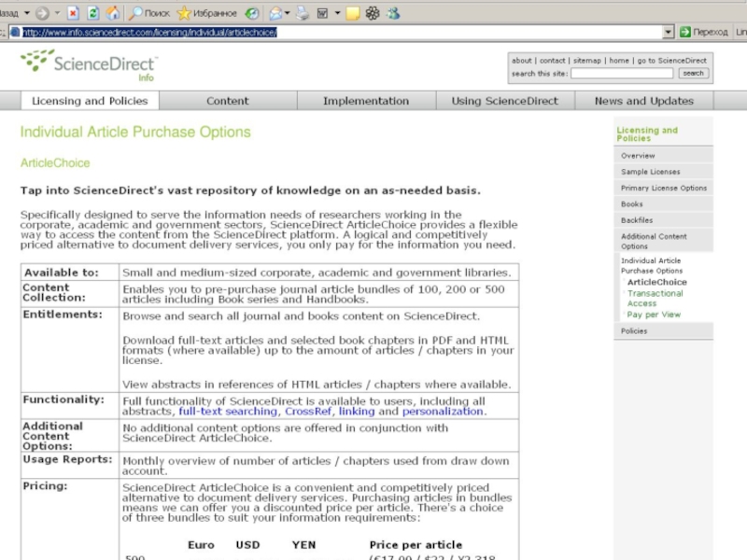Image resolution: width=747 pixels, height=560 pixels.
Task: Open the about link in header
Action: 522,61
